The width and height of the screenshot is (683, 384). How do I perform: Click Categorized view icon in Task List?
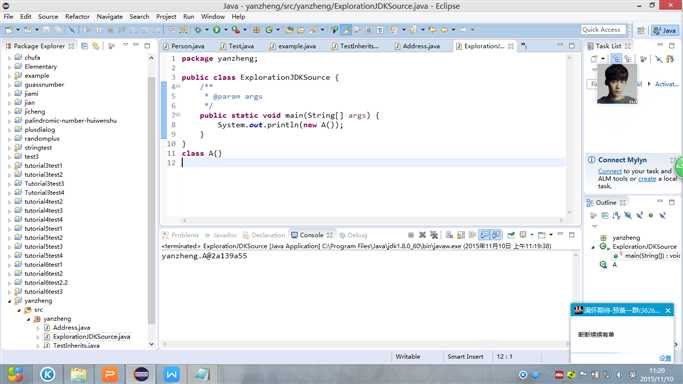point(616,59)
